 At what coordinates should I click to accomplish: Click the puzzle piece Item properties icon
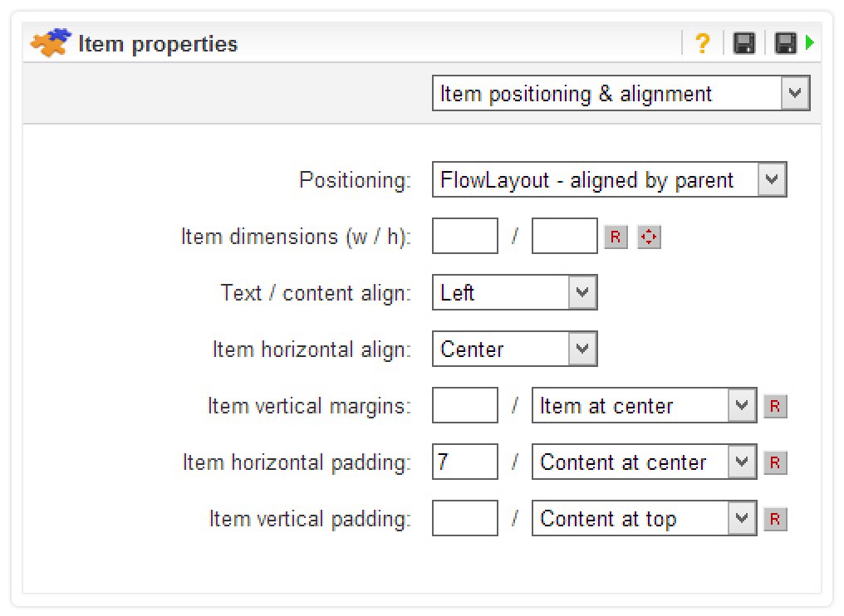pos(51,42)
